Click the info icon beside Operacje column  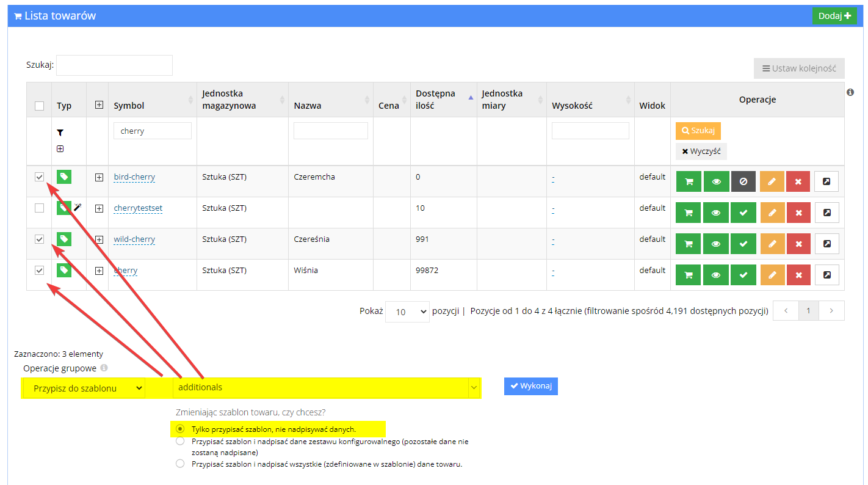click(x=850, y=92)
